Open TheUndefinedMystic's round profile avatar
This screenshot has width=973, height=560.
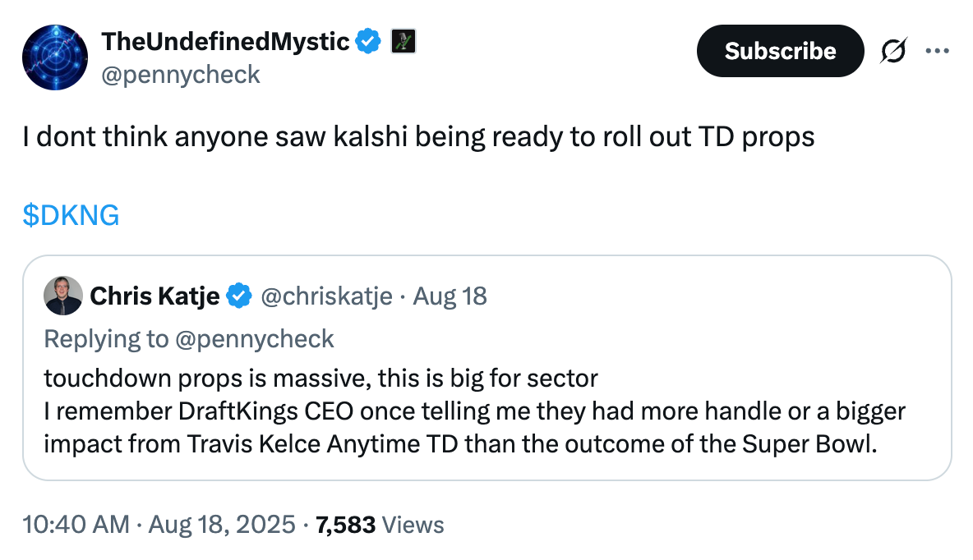55,57
